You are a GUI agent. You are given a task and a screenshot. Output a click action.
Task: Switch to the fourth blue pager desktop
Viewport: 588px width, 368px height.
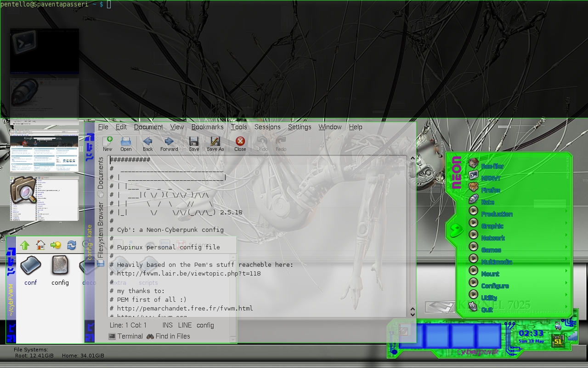[x=488, y=336]
